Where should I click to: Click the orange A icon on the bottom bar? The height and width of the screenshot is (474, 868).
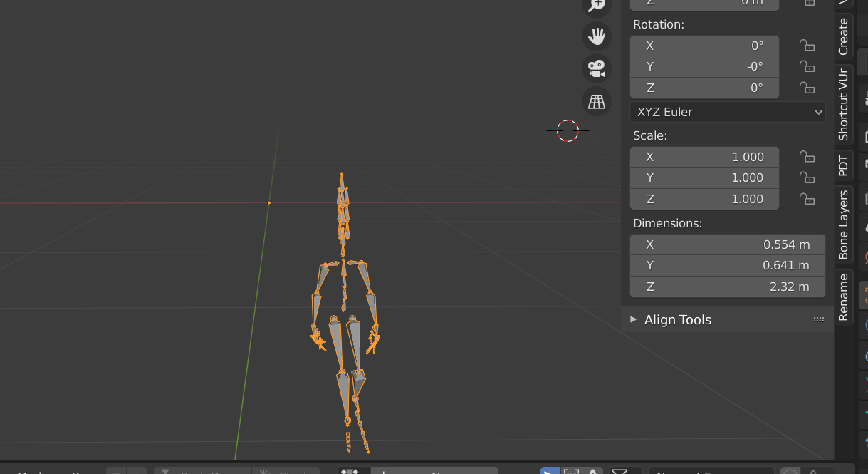point(593,471)
